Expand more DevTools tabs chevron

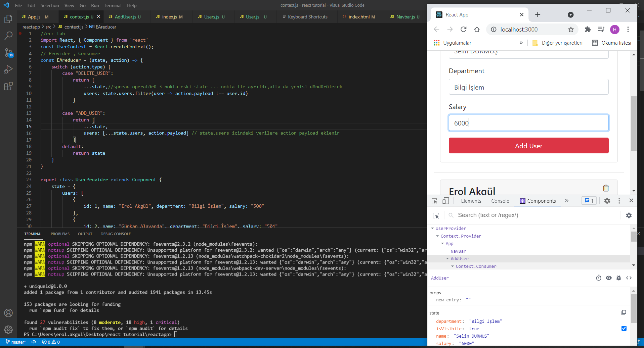click(x=567, y=201)
